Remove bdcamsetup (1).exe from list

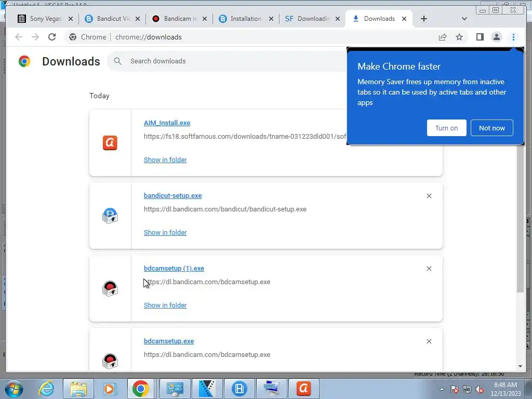pos(429,269)
